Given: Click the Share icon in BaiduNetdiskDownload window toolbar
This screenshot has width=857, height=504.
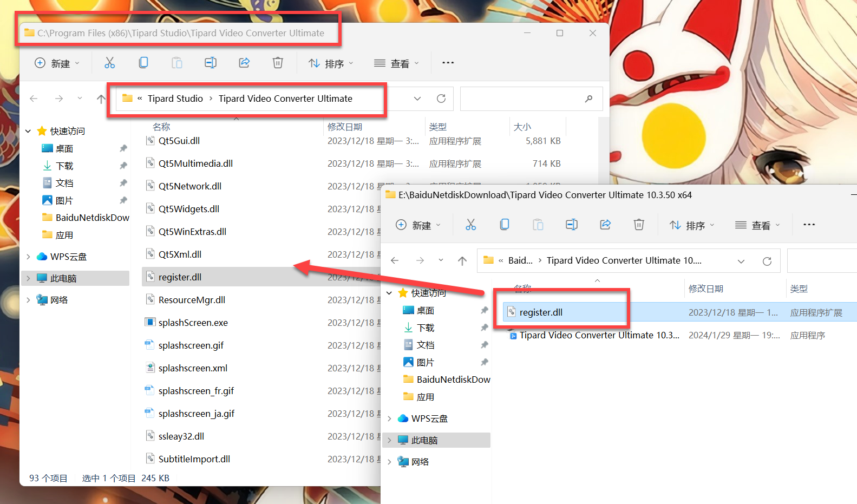Looking at the screenshot, I should (x=605, y=225).
